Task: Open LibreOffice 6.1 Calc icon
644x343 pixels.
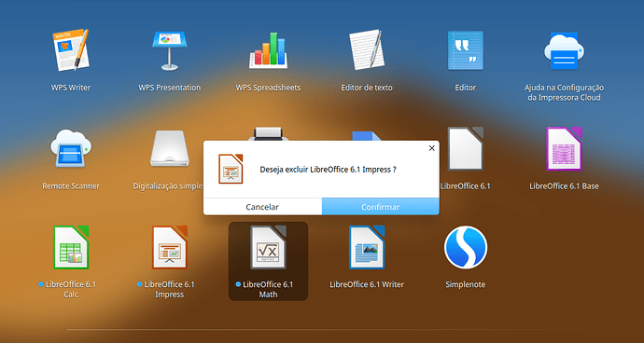Action: 71,247
